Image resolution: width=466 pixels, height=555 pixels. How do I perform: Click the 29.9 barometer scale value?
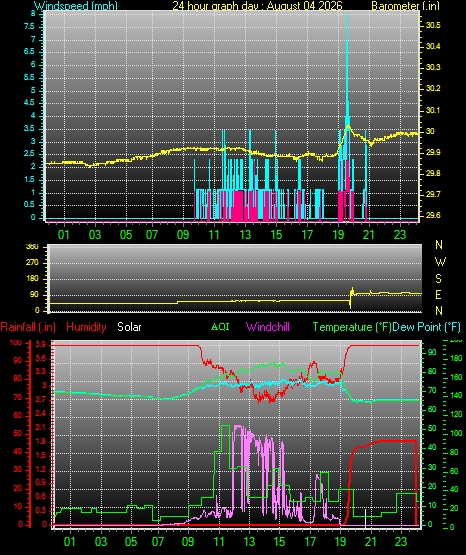[433, 153]
